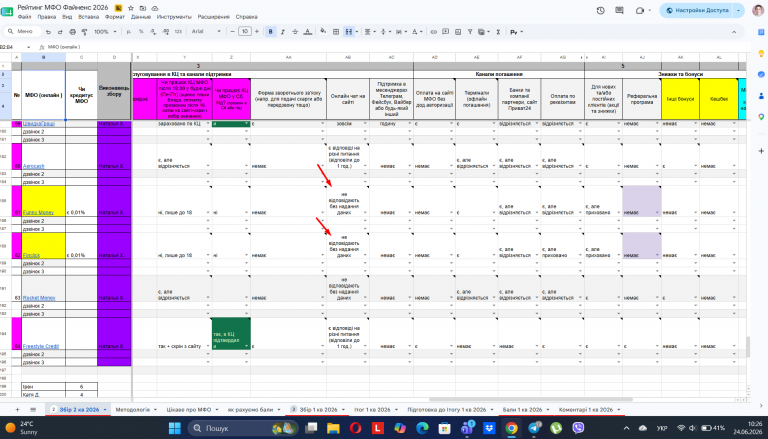Select the paint format tool
This screenshot has height=439, width=768.
click(x=84, y=32)
